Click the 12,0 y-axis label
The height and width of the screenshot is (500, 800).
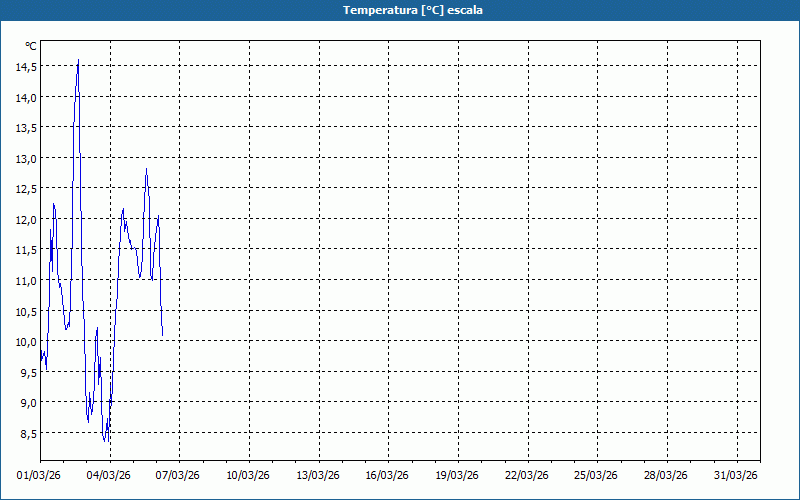26,220
